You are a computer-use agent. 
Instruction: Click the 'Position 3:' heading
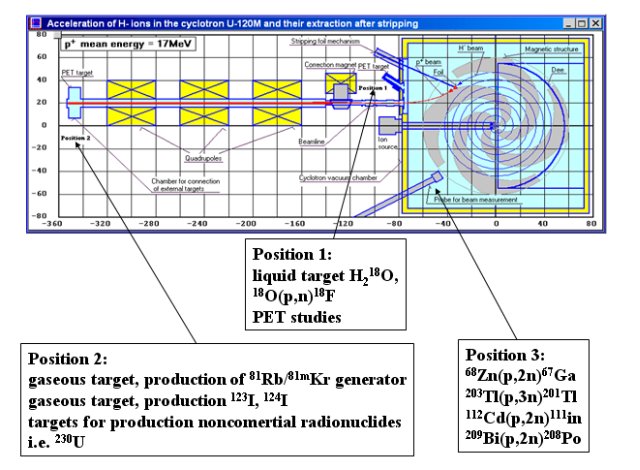505,355
